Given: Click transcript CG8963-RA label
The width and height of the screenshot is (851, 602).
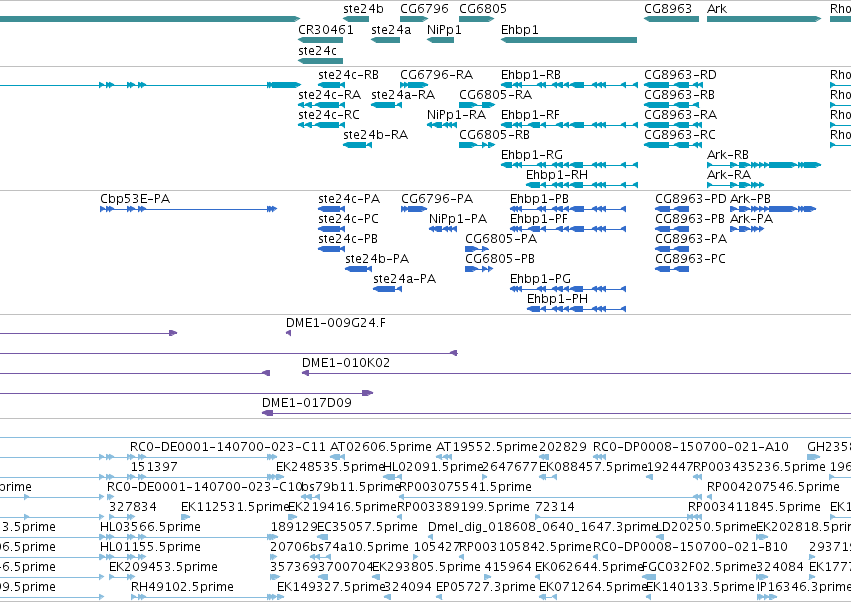Looking at the screenshot, I should coord(681,115).
